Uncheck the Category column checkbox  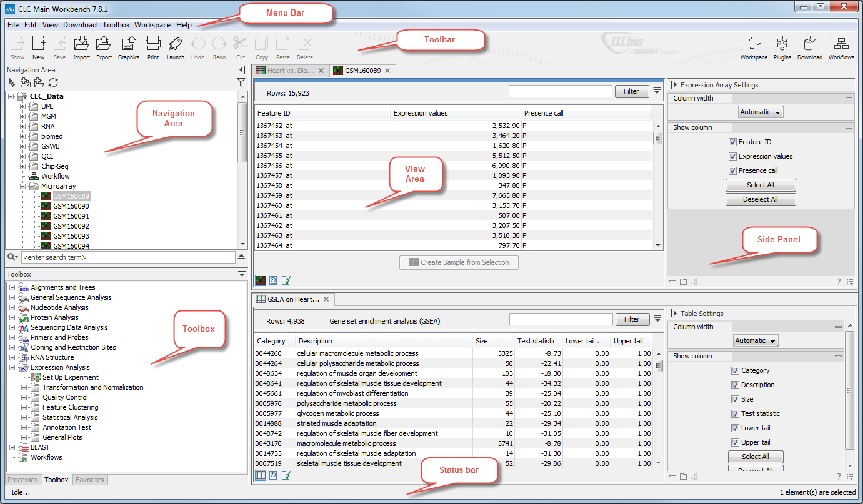[x=736, y=370]
